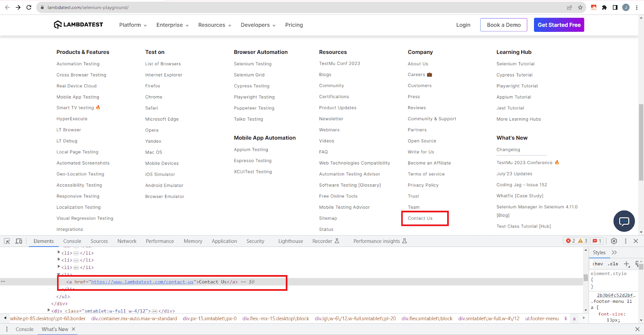Click the browser back arrow
Viewport: 644px width, 335px height.
[7, 7]
